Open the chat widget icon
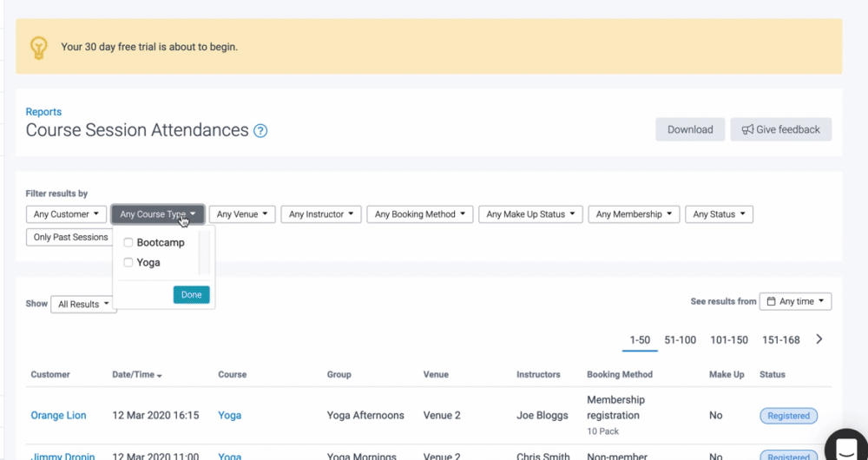The height and width of the screenshot is (460, 868). click(845, 446)
